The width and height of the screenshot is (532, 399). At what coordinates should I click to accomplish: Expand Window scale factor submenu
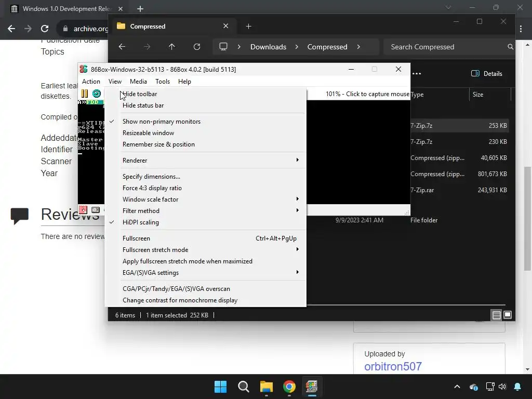[x=205, y=199]
